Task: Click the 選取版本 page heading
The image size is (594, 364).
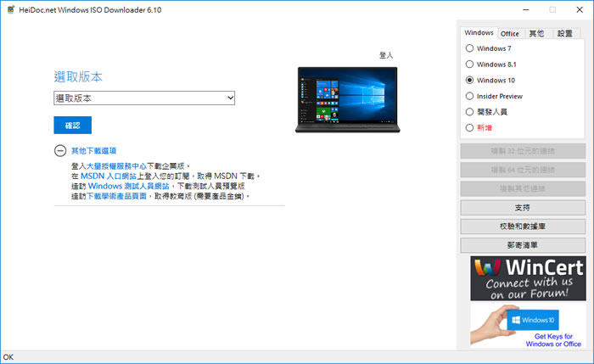Action: 78,77
